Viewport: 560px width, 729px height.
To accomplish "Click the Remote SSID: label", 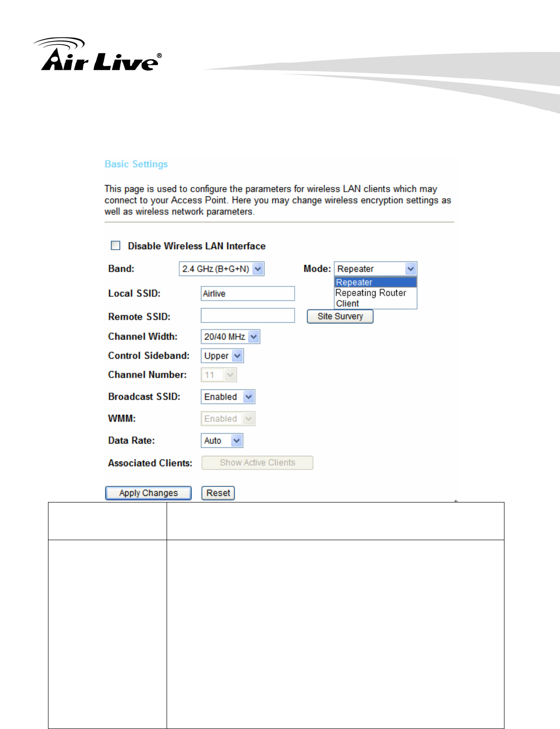I will click(x=139, y=316).
